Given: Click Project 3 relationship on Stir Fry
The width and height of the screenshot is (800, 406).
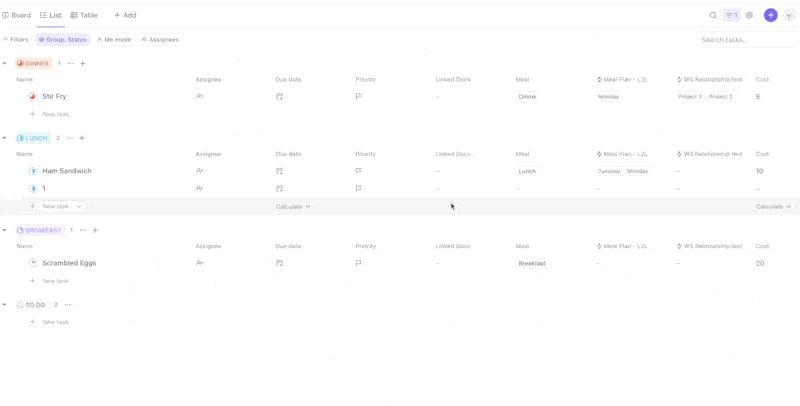Looking at the screenshot, I should pos(690,96).
